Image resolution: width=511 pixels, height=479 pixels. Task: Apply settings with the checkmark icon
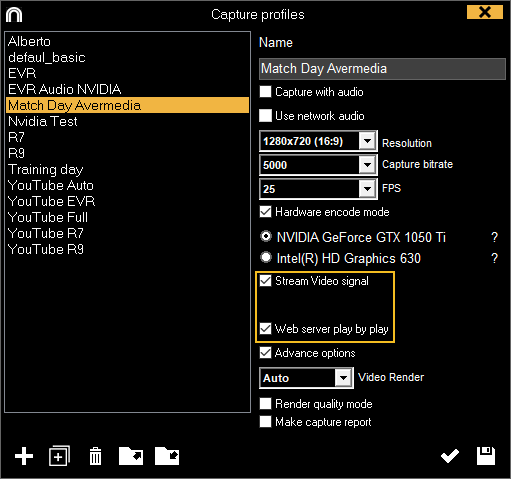[x=450, y=456]
